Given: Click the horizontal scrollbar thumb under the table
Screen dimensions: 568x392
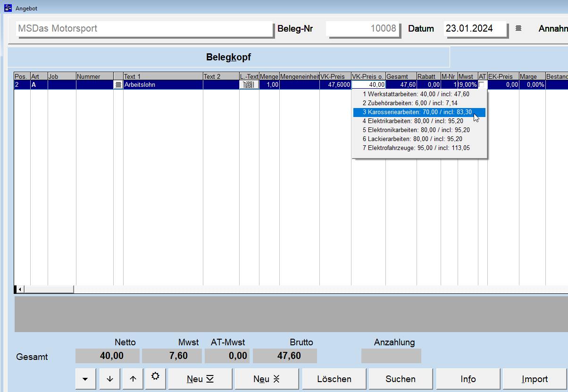Looking at the screenshot, I should click(49, 289).
